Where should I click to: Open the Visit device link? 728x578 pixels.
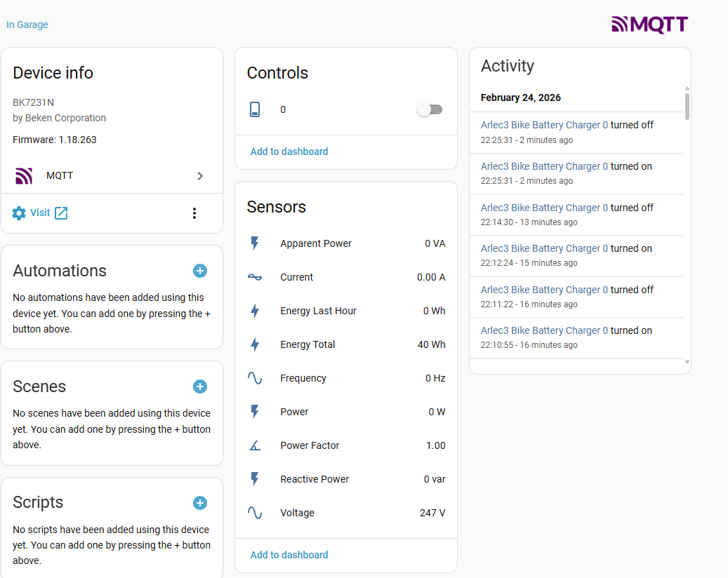pyautogui.click(x=41, y=213)
